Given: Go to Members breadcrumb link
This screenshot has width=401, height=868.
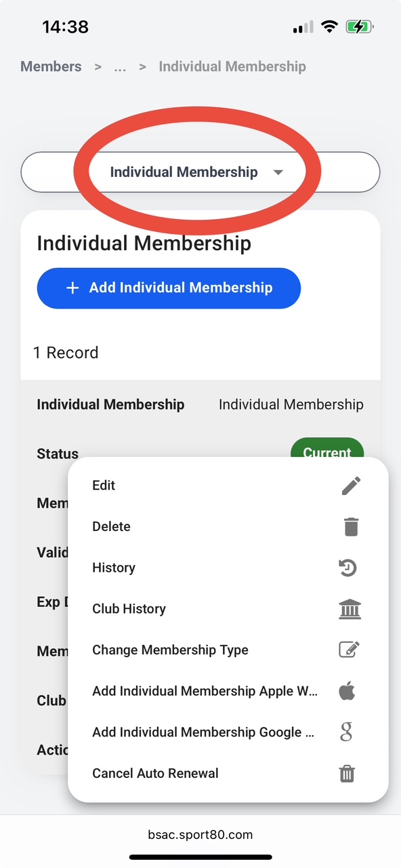Looking at the screenshot, I should (51, 66).
